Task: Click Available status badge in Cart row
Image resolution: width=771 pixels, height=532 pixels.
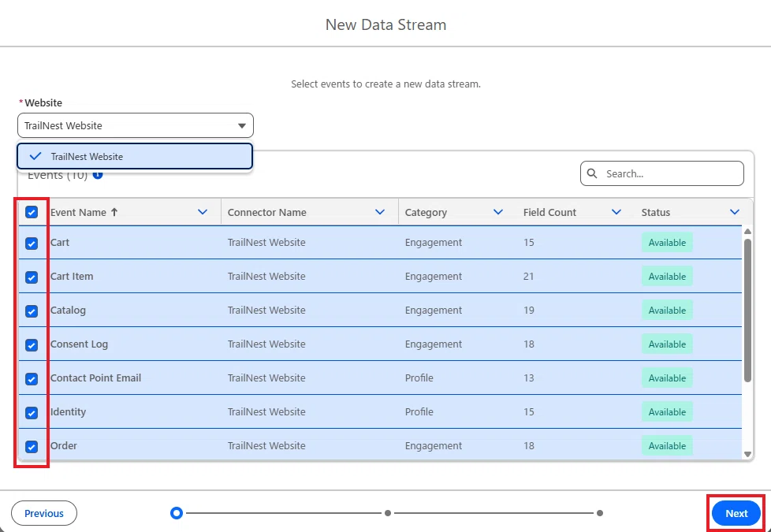Action: pyautogui.click(x=667, y=243)
